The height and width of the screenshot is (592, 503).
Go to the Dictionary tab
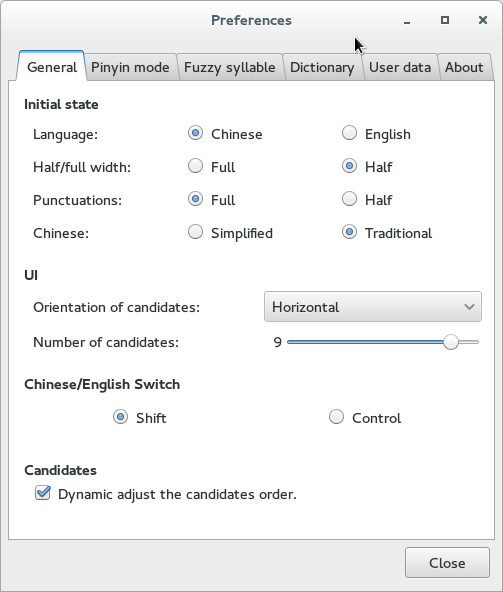[x=322, y=67]
